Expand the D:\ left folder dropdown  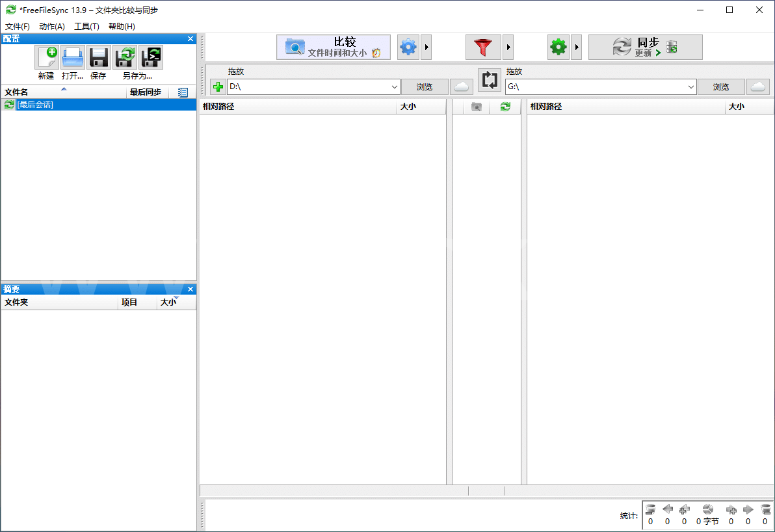[x=395, y=86]
